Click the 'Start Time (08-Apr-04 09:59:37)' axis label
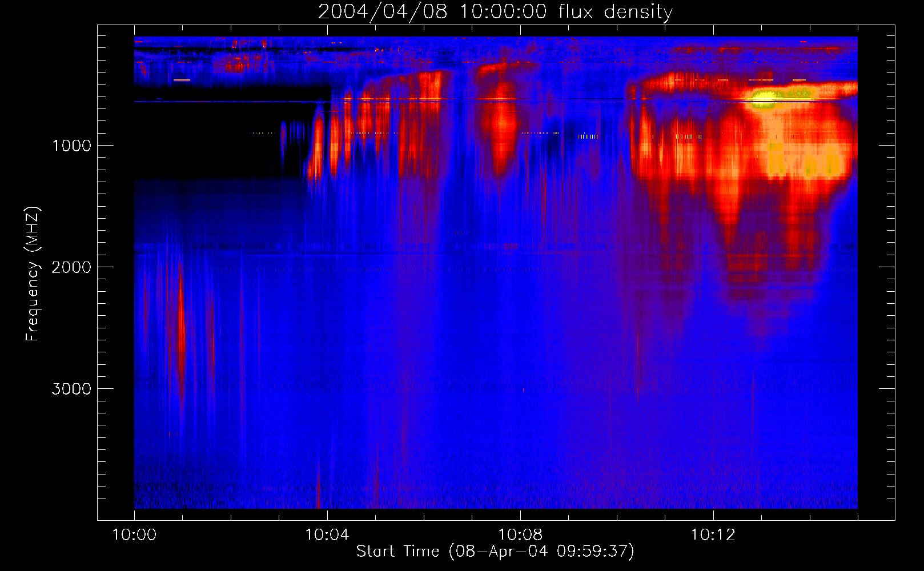 tap(495, 552)
